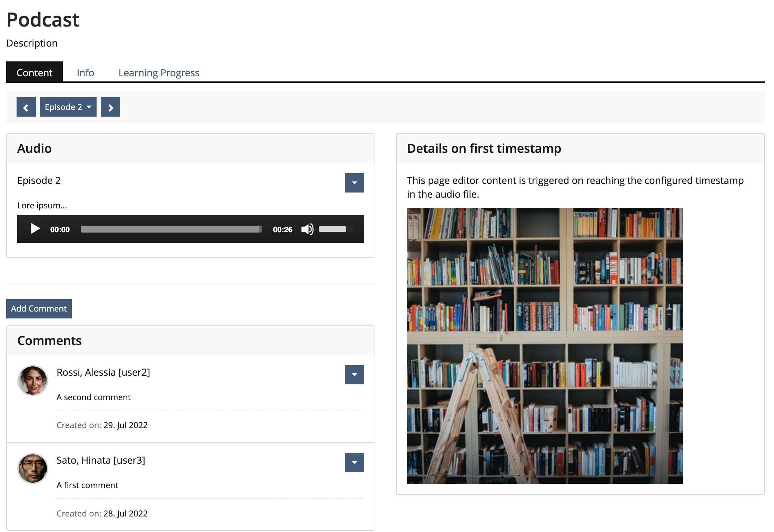Seek within the audio progress bar

point(171,229)
